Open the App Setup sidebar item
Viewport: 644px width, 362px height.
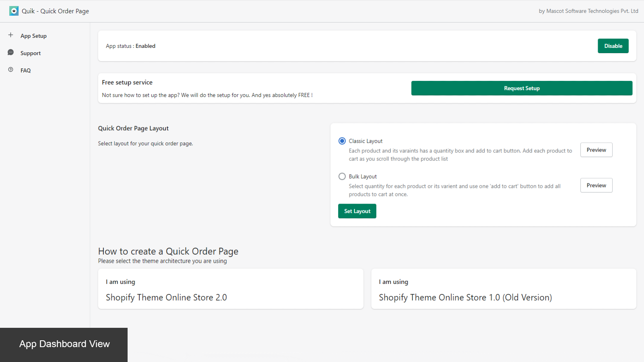[33, 36]
